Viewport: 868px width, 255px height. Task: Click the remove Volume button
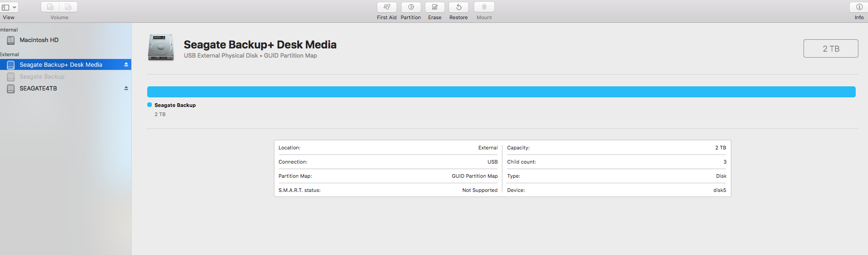tap(68, 7)
